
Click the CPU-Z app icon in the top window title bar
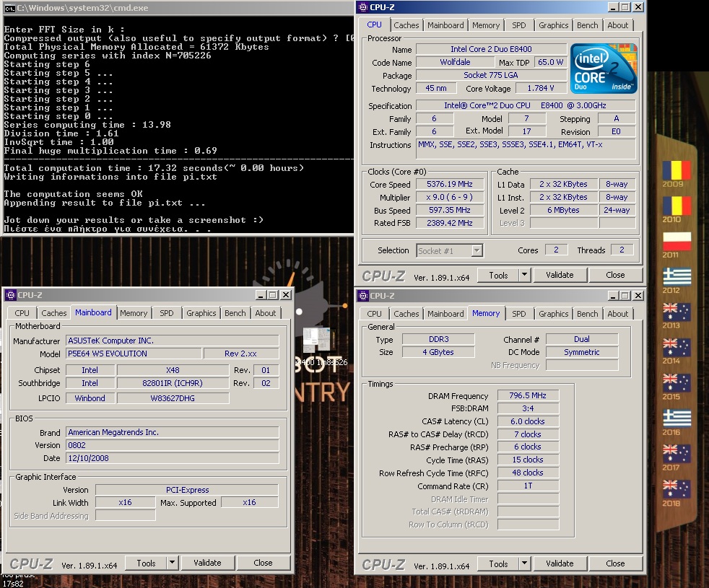coord(363,7)
